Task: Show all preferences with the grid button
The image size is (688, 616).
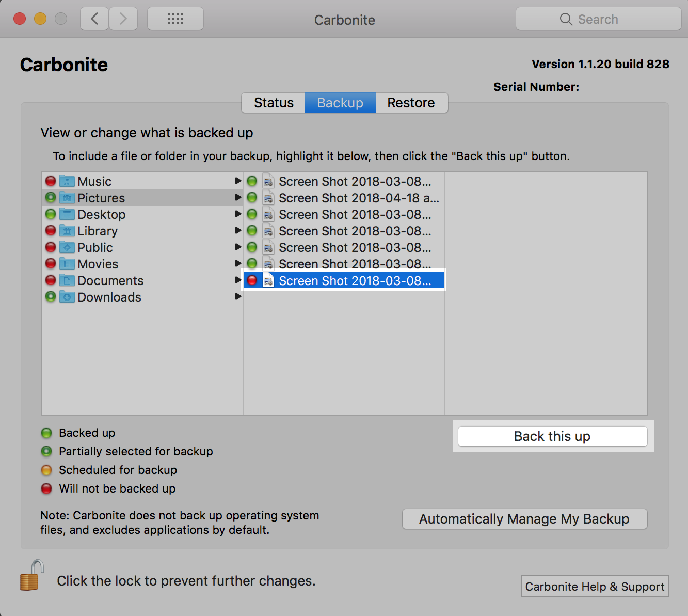Action: point(175,19)
